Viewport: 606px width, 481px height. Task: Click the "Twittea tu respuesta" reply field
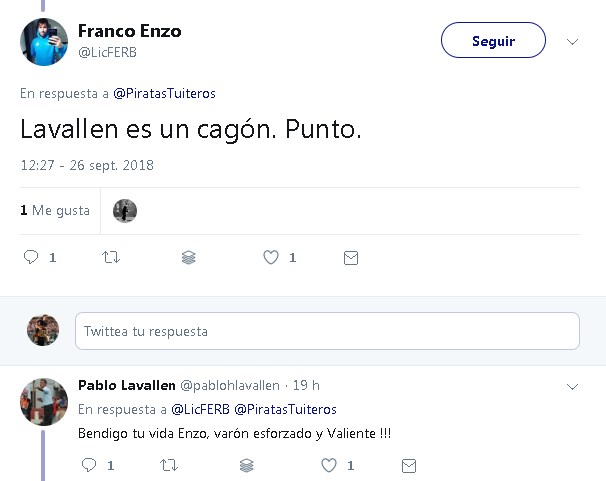tap(327, 330)
